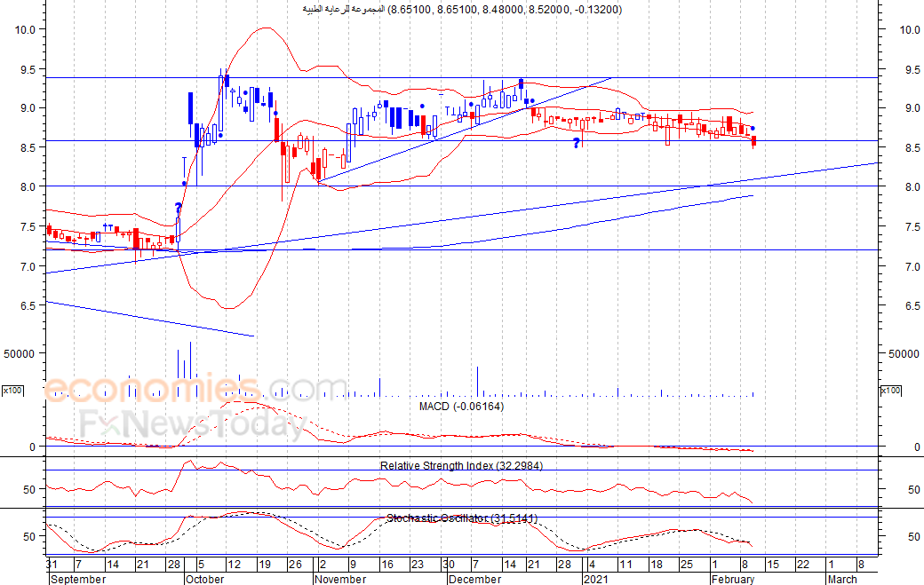Click the 10.0 price label on left axis
The height and width of the screenshot is (585, 924).
click(x=26, y=29)
